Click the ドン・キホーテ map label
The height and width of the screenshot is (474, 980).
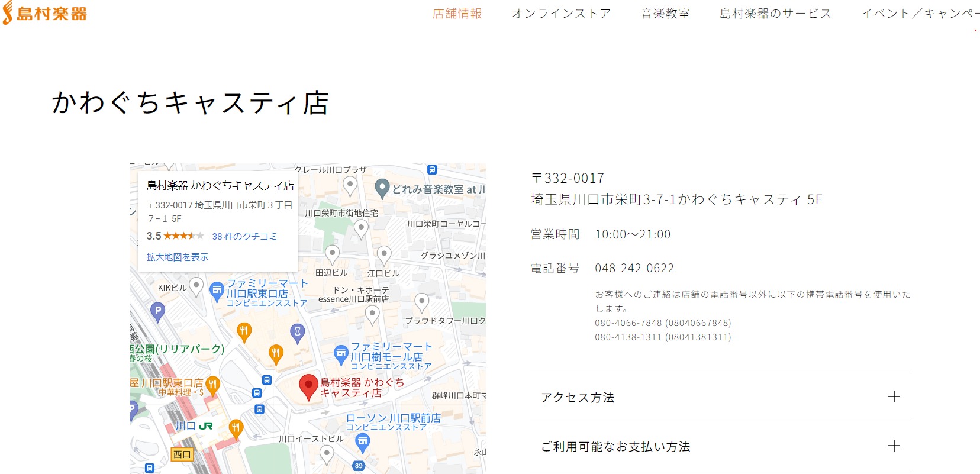pos(361,290)
